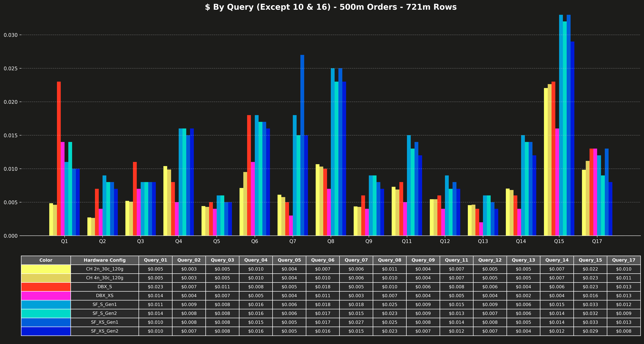Click the Query_07 column header
The width and height of the screenshot is (644, 344).
[356, 260]
